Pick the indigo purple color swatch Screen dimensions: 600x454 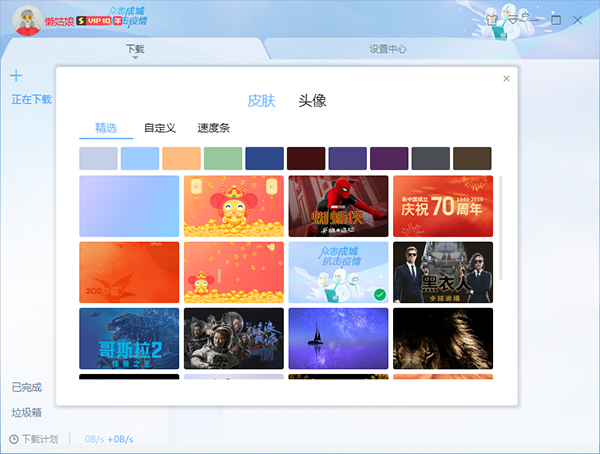coord(347,158)
